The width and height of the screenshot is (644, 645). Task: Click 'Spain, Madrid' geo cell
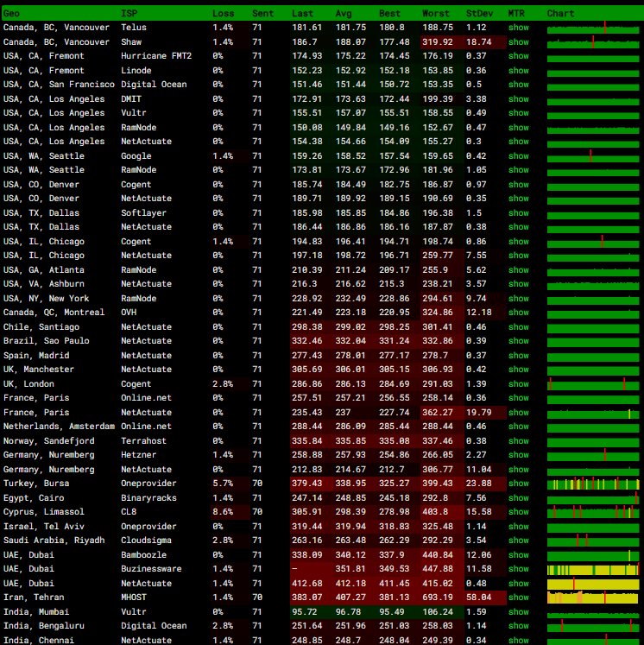click(x=36, y=356)
